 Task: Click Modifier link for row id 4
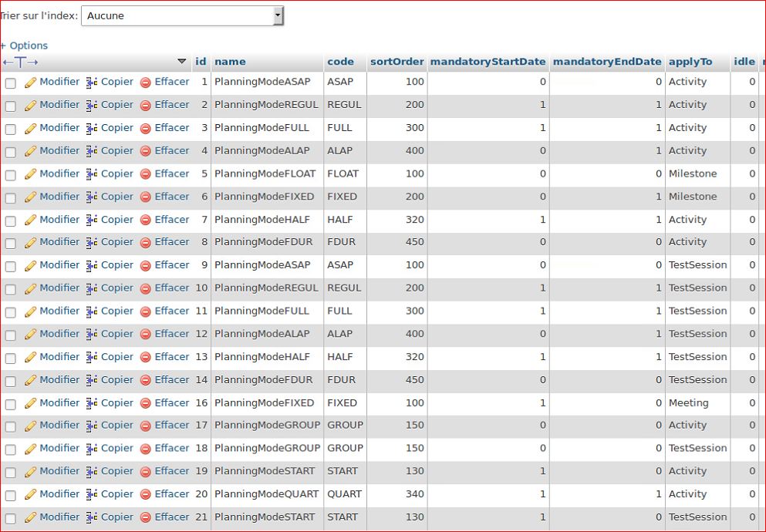[x=59, y=150]
